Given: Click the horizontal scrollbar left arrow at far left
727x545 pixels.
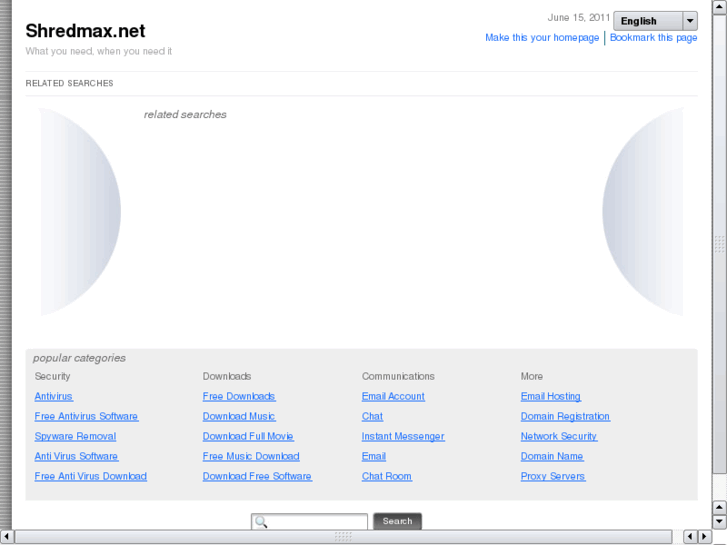Looking at the screenshot, I should [6, 537].
